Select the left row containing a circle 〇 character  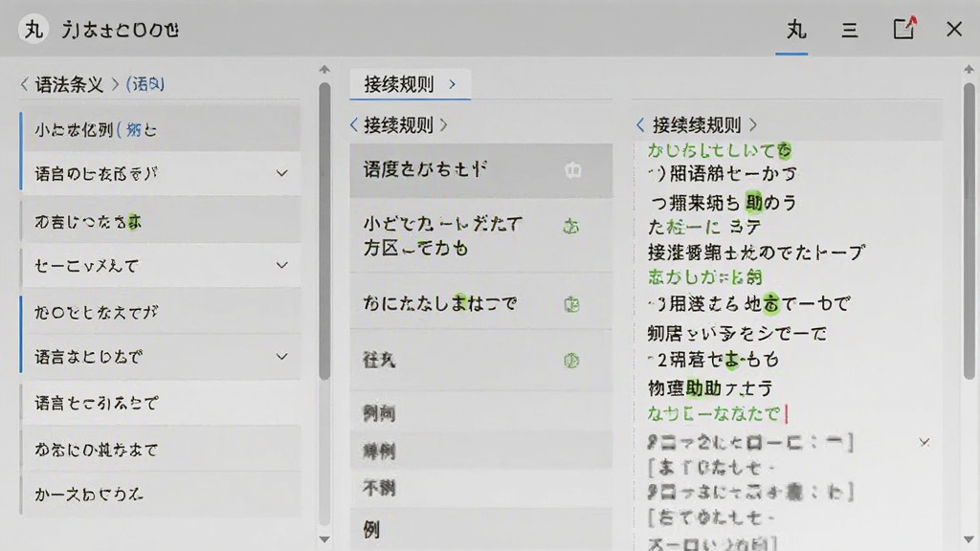pos(161,311)
